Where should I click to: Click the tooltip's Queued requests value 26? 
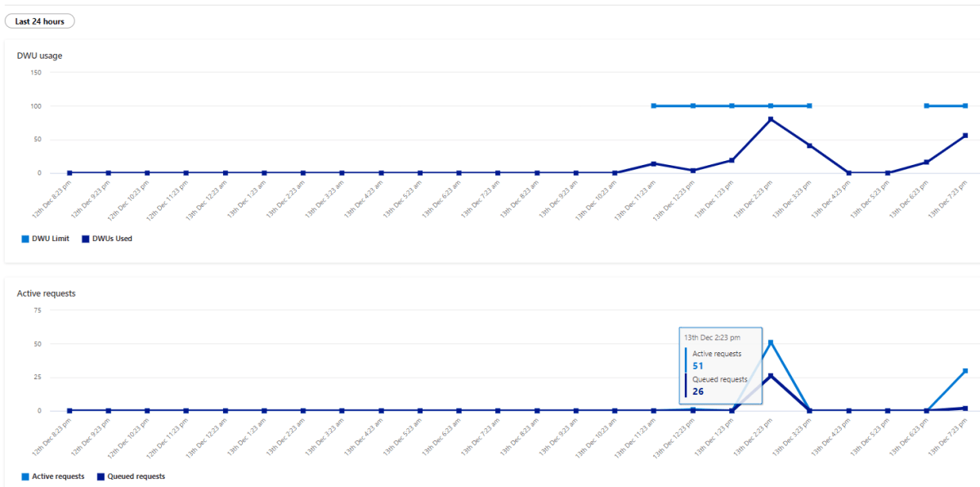tap(697, 391)
